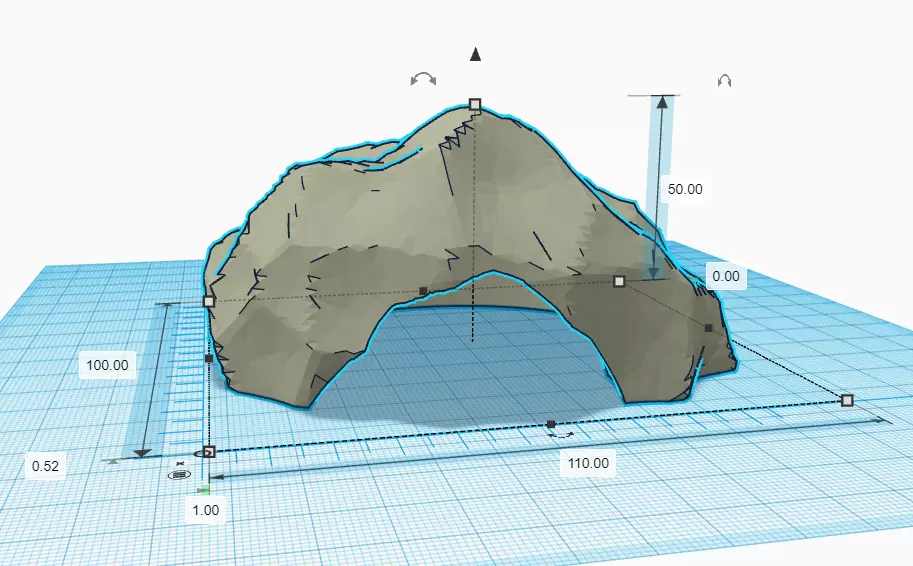Select the white corner handle at back right
This screenshot has height=566, width=913.
coord(619,281)
